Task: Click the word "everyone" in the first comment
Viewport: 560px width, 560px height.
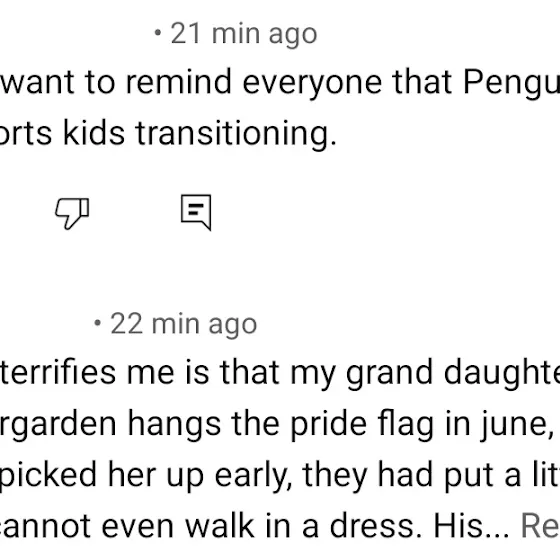Action: (312, 84)
